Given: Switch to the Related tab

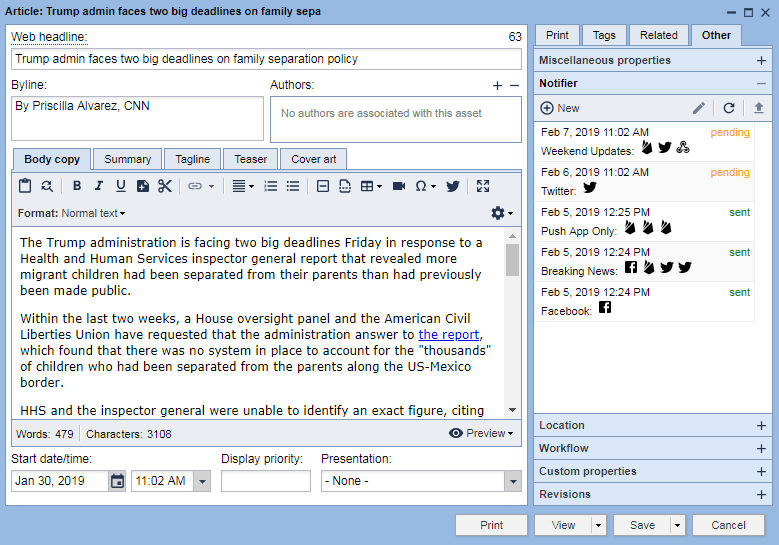Looking at the screenshot, I should (x=658, y=35).
